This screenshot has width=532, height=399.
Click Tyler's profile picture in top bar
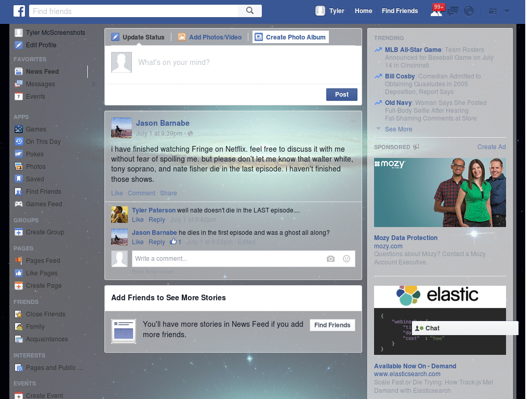[320, 11]
